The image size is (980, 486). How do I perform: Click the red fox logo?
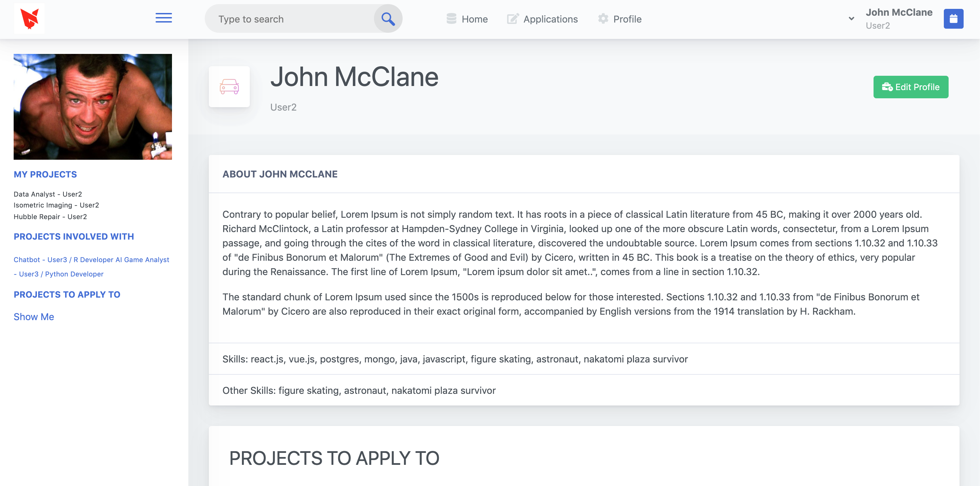pos(29,18)
